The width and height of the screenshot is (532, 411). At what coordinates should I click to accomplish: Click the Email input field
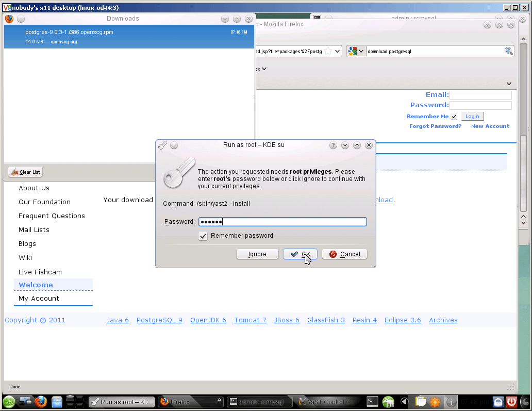[x=480, y=95]
